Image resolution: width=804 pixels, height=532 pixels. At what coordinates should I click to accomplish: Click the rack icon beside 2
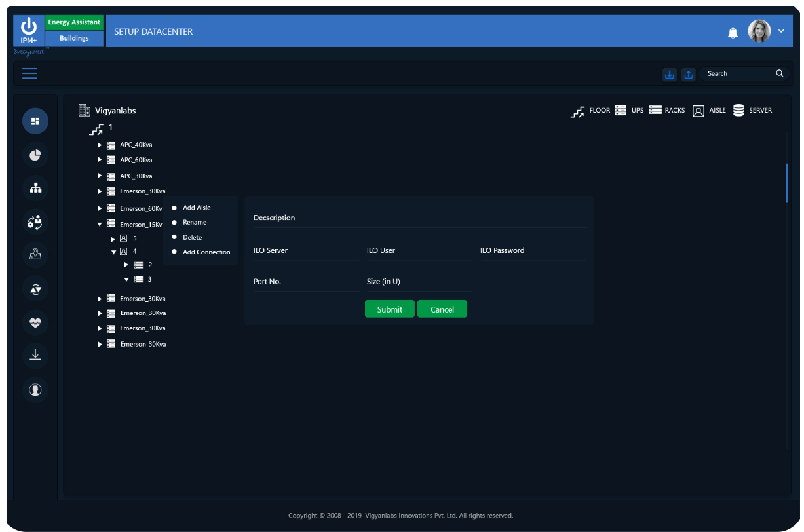(138, 265)
